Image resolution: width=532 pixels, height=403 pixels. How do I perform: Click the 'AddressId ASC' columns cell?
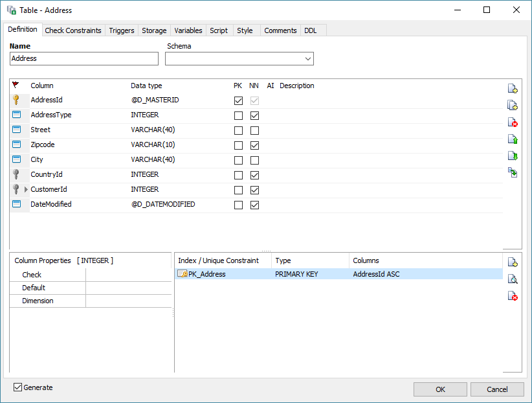(376, 274)
